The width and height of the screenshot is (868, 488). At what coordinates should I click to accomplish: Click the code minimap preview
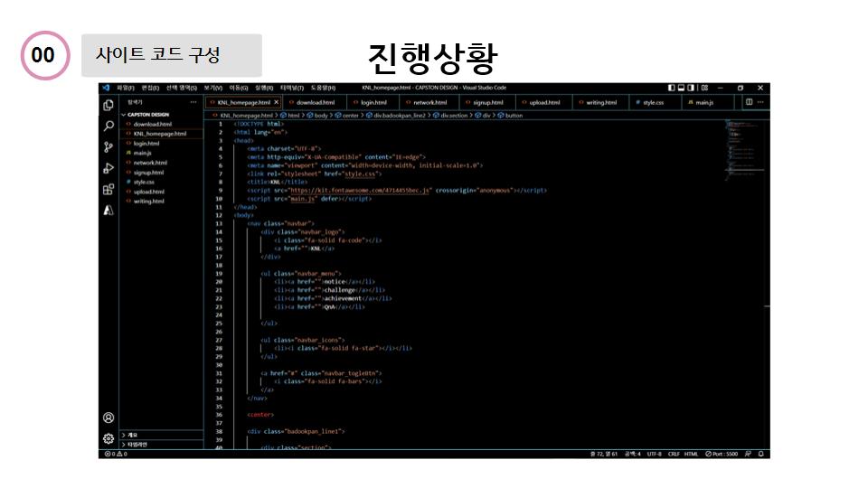(743, 149)
